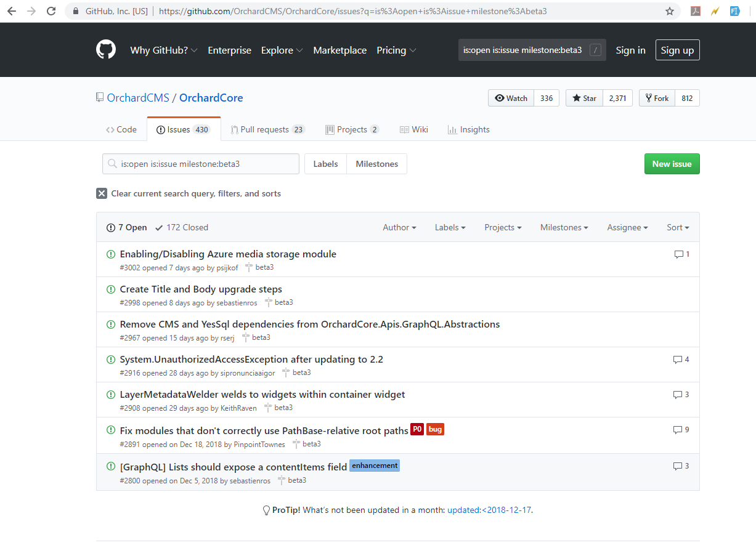
Task: Click beta3 milestone of issue #2800
Action: tap(292, 480)
